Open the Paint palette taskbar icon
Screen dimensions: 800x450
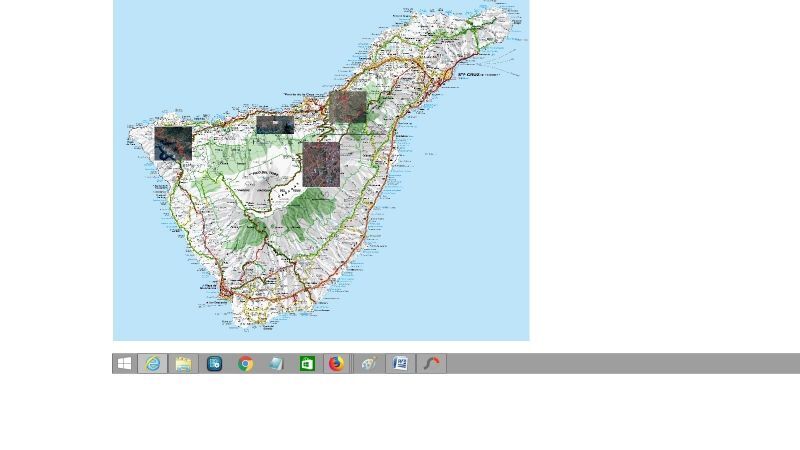click(x=368, y=364)
